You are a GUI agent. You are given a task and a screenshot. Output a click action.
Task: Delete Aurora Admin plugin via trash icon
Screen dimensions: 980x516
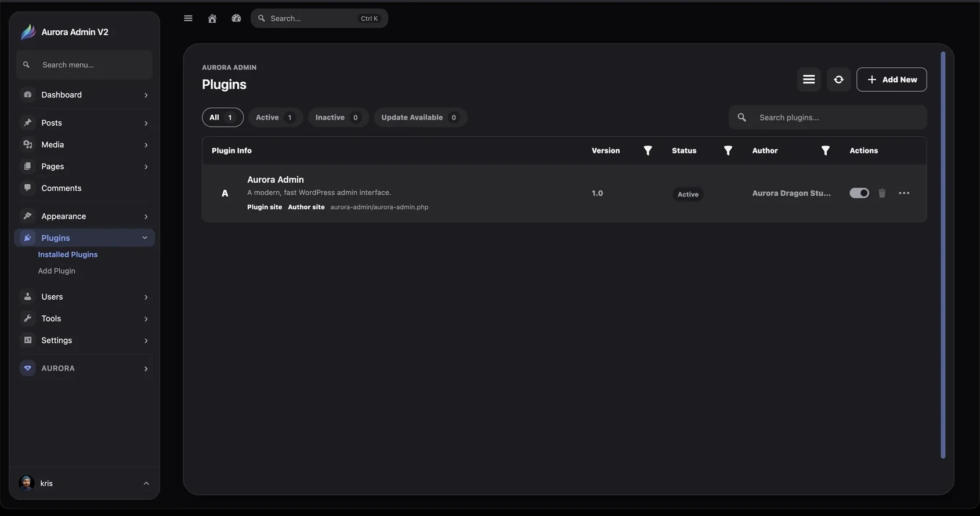point(882,193)
